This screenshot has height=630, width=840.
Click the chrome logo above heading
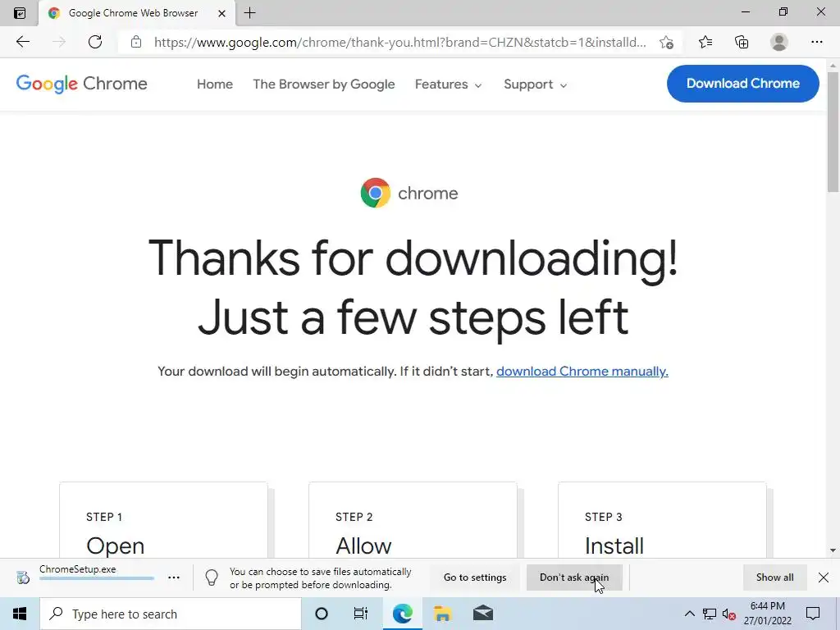[409, 193]
